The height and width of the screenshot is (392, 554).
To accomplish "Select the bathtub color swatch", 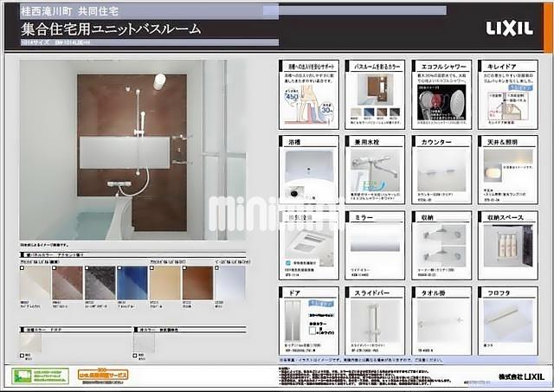I will (x=31, y=342).
